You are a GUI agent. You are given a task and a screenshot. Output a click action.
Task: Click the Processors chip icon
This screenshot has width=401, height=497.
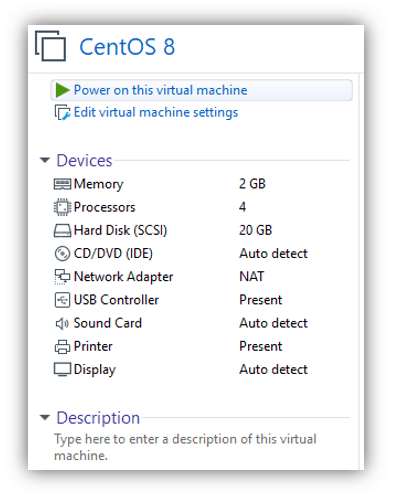(62, 207)
